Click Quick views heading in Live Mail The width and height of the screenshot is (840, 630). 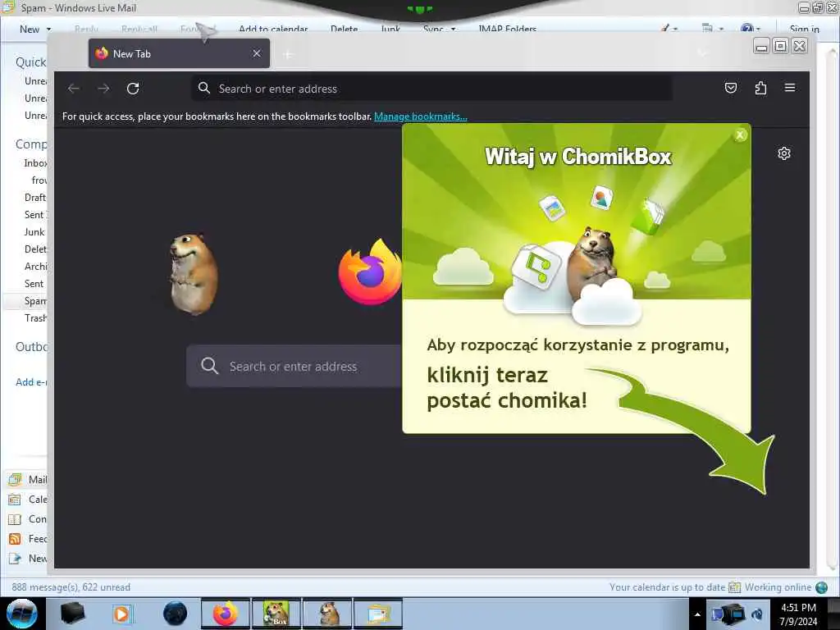coord(31,62)
